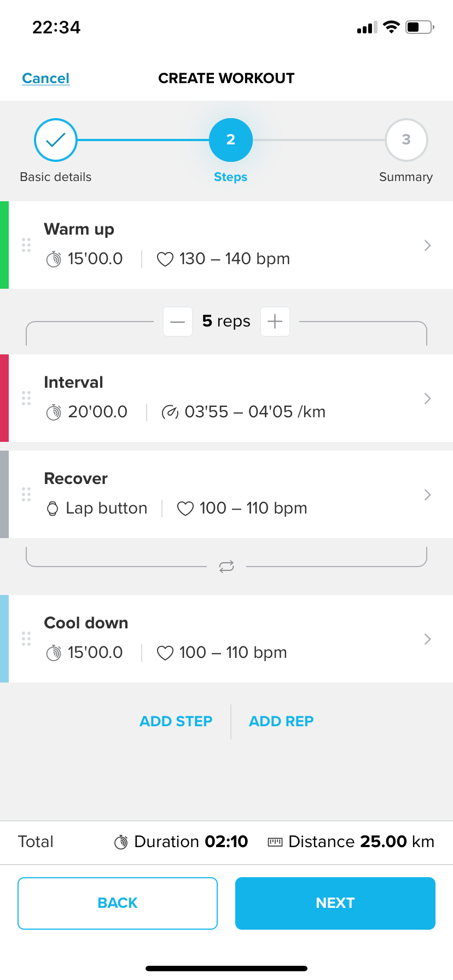Open Interval step details chevron
The height and width of the screenshot is (980, 453).
pyautogui.click(x=427, y=399)
